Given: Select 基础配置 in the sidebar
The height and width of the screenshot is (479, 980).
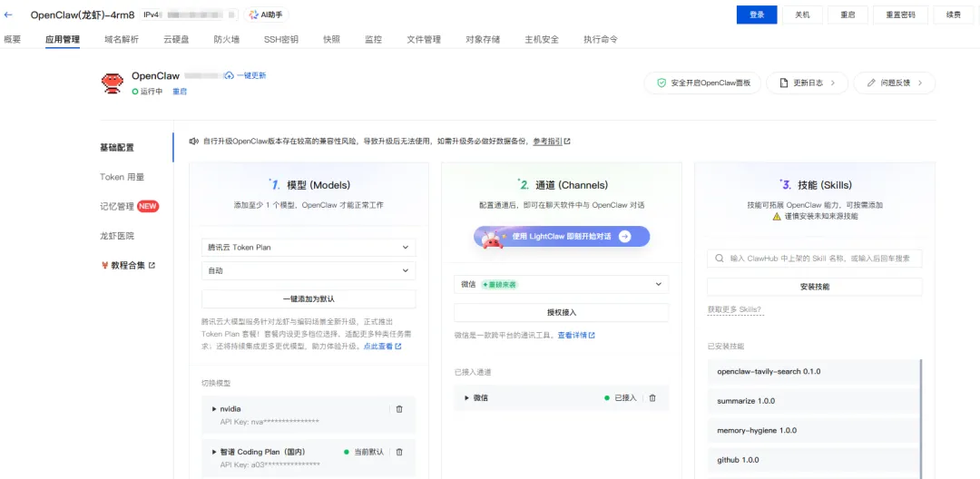Looking at the screenshot, I should (x=117, y=148).
